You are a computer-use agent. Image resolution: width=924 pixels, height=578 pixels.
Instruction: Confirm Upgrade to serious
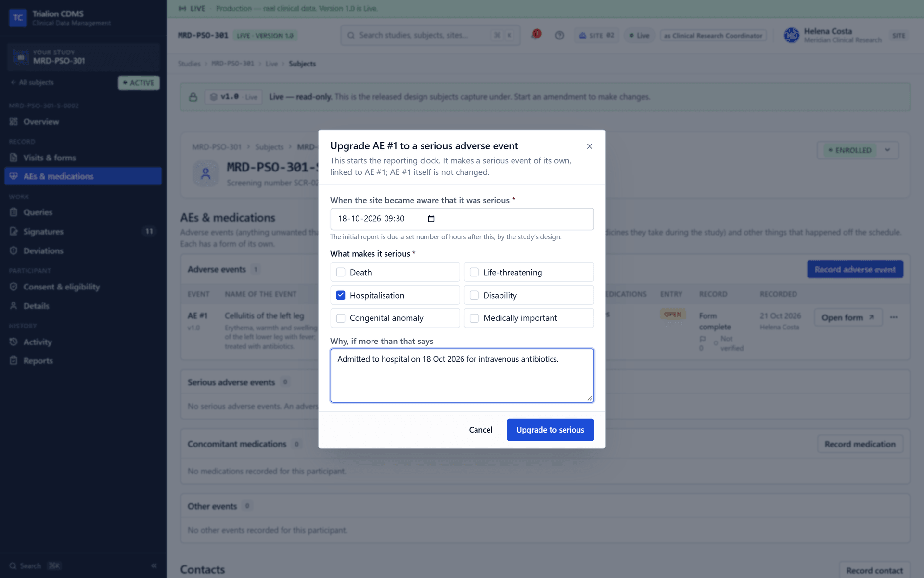(550, 430)
